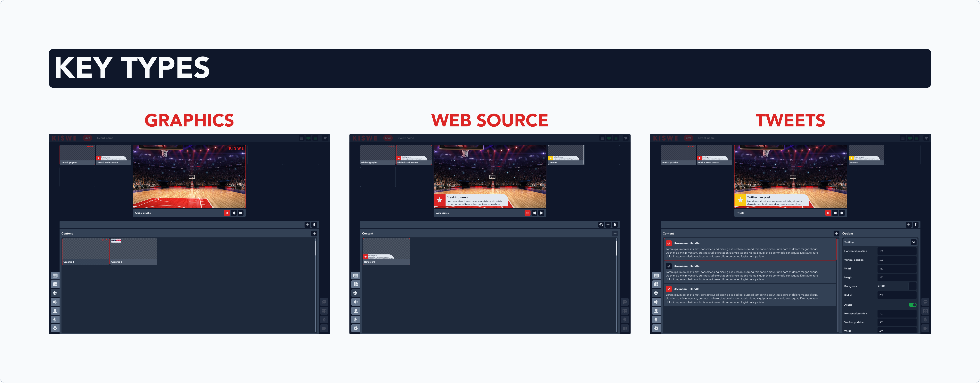Click the Radius input field
The width and height of the screenshot is (980, 383).
tap(897, 295)
